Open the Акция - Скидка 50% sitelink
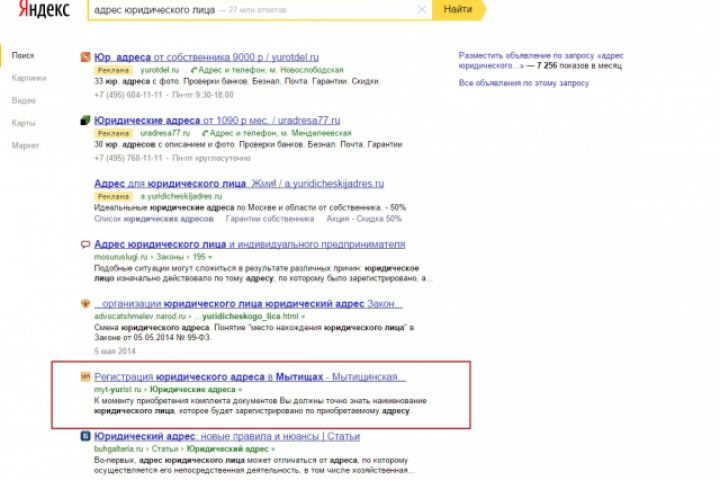 [364, 219]
